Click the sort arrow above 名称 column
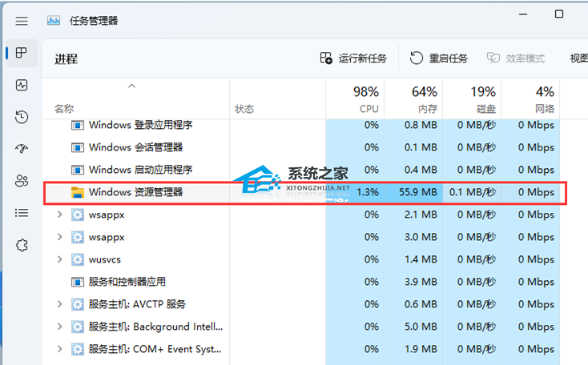 coord(131,86)
